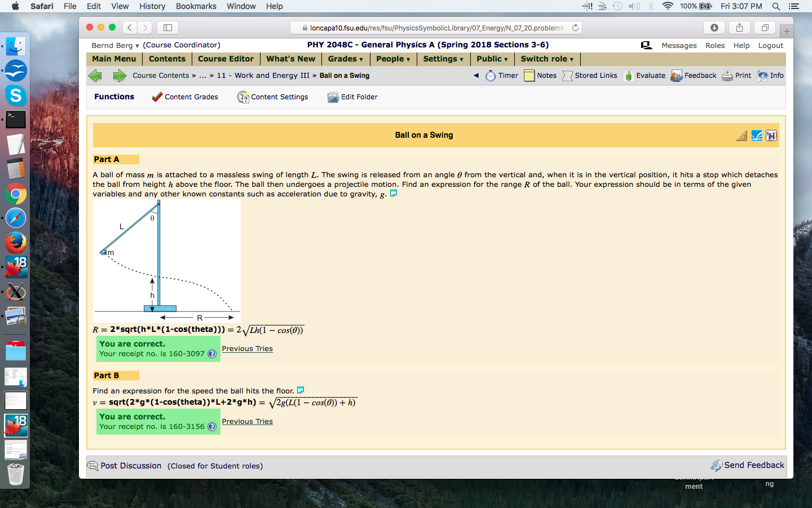Expand the Switch role dropdown
The width and height of the screenshot is (812, 508).
tap(547, 59)
